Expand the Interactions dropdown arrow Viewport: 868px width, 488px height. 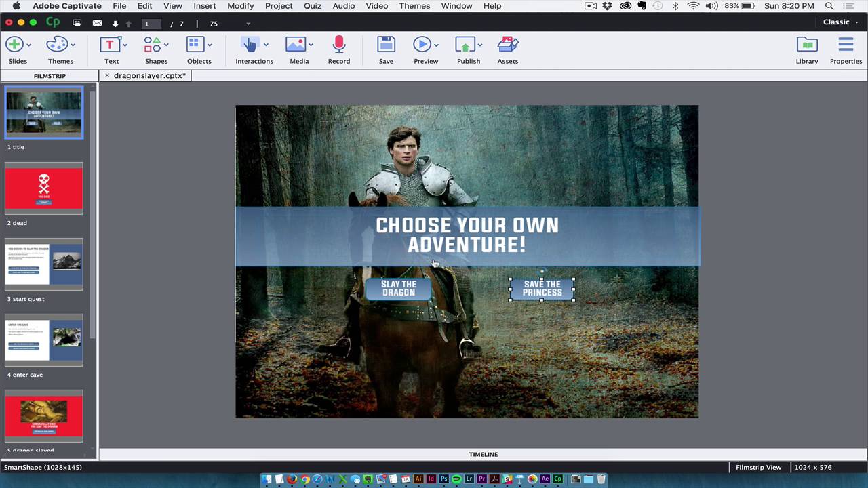coord(265,45)
